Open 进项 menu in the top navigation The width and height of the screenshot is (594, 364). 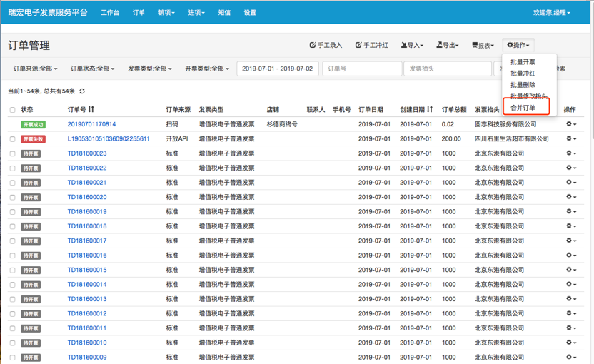click(x=196, y=13)
